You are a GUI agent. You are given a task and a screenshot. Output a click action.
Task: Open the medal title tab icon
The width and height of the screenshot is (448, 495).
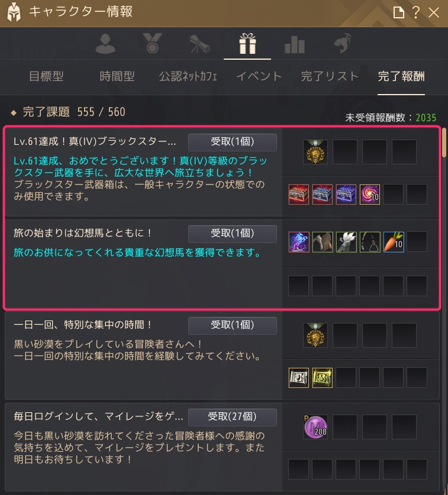pos(152,43)
